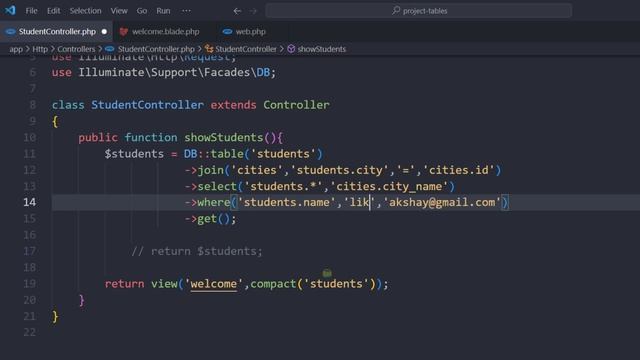Viewport: 640px width, 360px height.
Task: Open the Selection menu
Action: pos(85,11)
